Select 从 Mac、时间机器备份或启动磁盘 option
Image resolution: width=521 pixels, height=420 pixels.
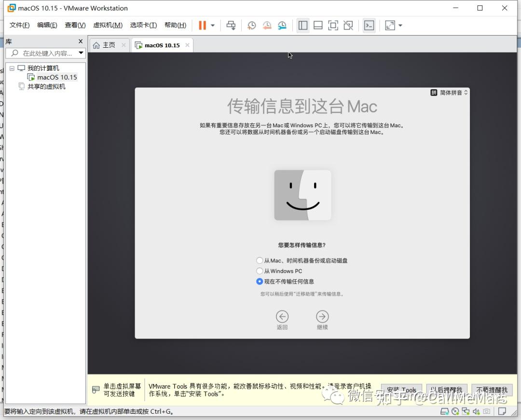pos(260,260)
